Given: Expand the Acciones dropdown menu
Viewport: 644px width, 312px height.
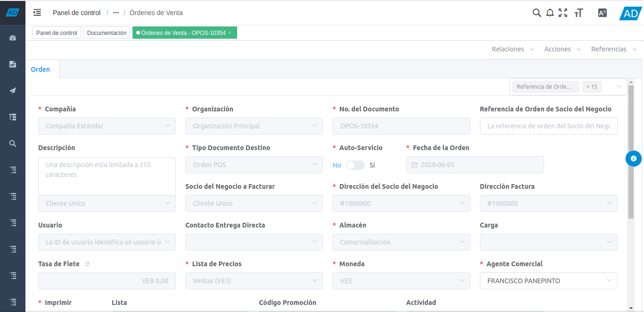Looking at the screenshot, I should click(562, 49).
